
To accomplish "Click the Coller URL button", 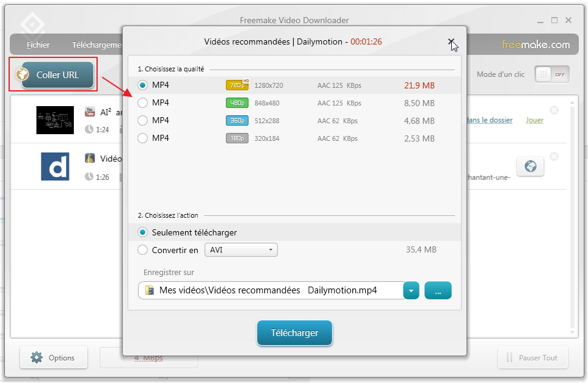I will pyautogui.click(x=57, y=74).
